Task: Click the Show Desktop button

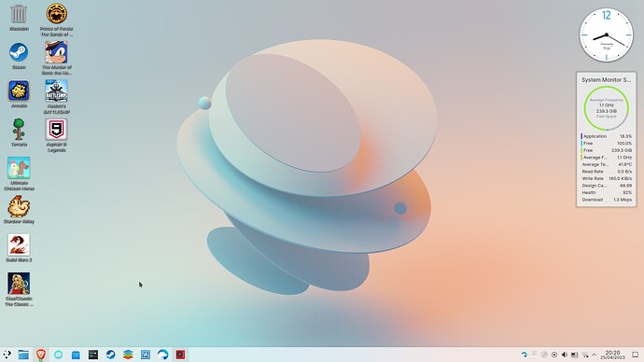Action: (635, 355)
